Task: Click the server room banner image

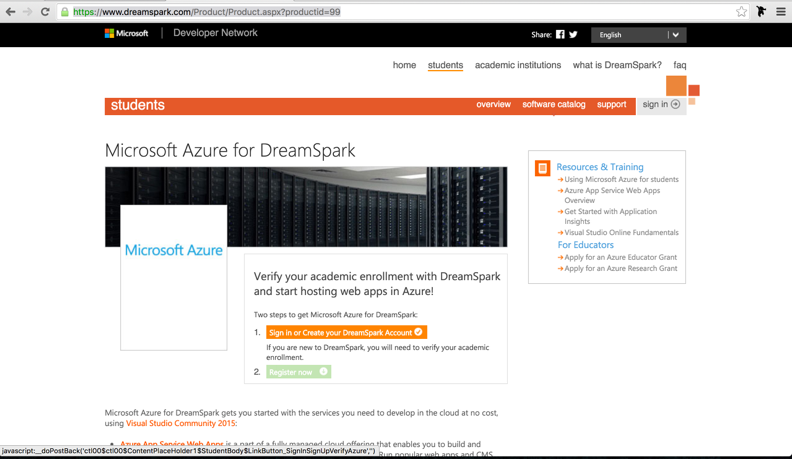Action: point(306,207)
